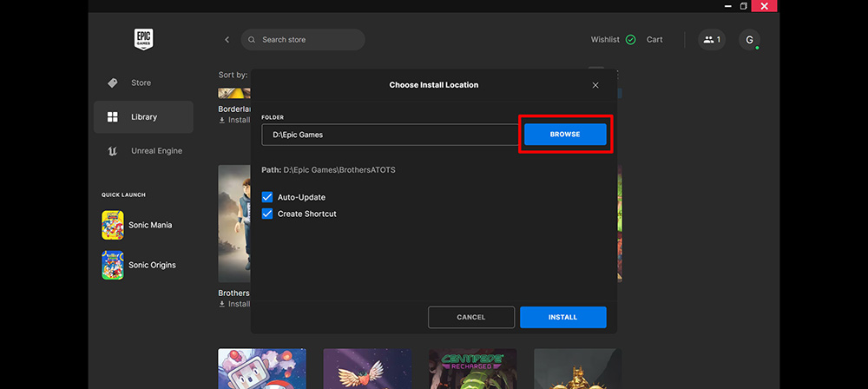This screenshot has width=868, height=389.
Task: Click the Sonic Mania label
Action: 150,225
